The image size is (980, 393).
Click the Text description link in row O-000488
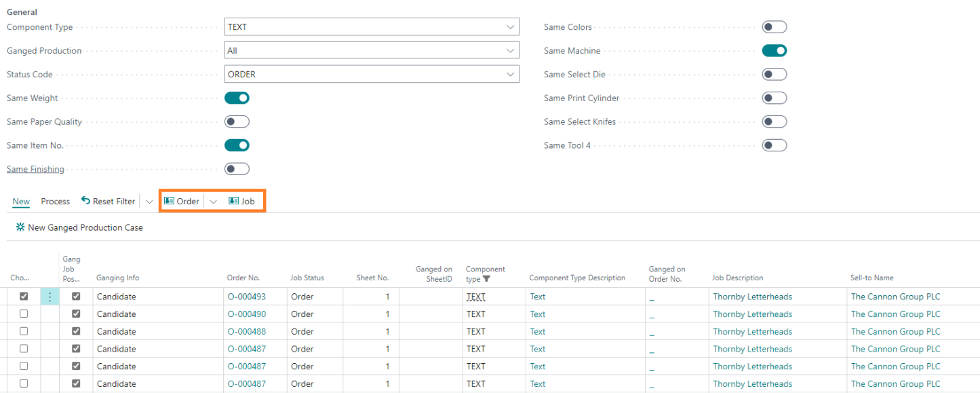pyautogui.click(x=538, y=332)
